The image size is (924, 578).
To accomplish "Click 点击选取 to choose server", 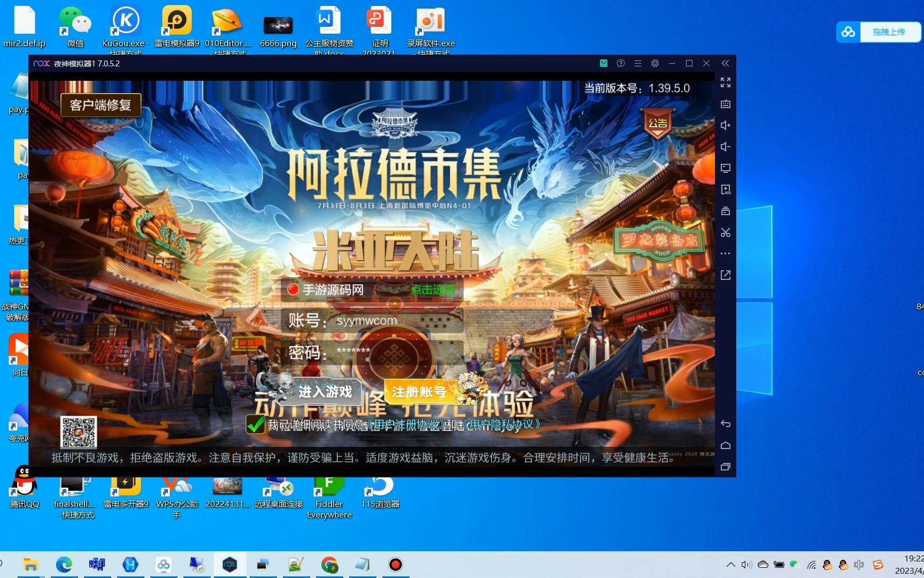I will (433, 290).
